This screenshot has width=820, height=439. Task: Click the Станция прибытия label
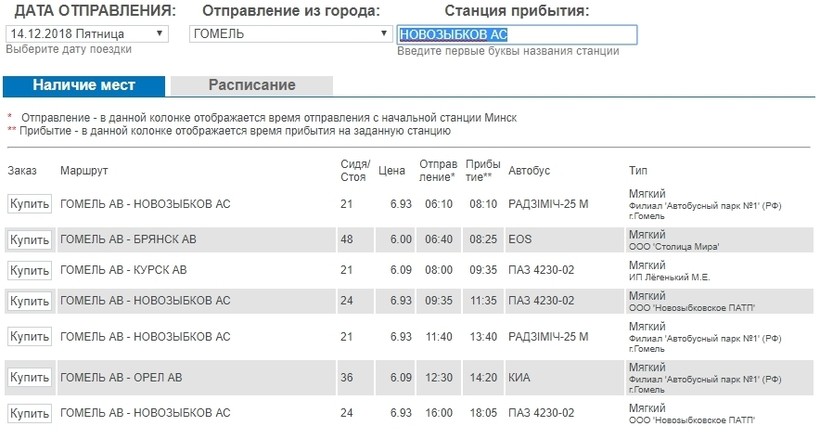517,10
